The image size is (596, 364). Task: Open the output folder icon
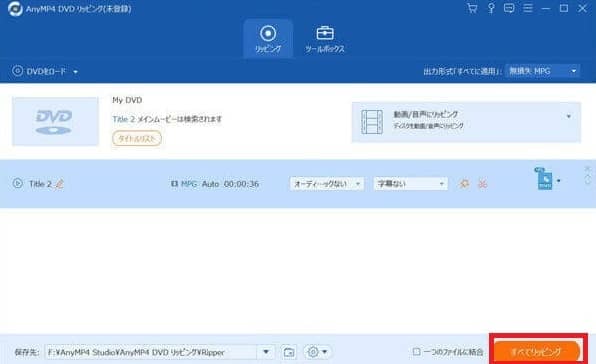289,352
